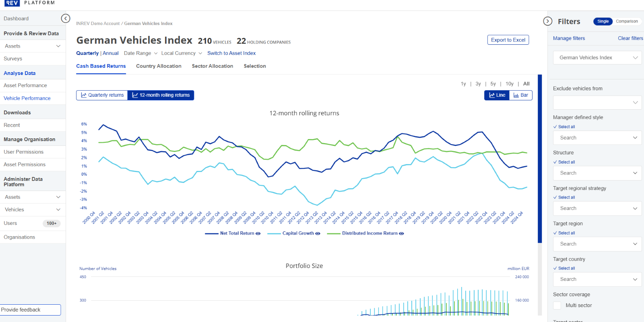Toggle Net Total Return eye icon
This screenshot has height=322, width=644.
(x=258, y=233)
